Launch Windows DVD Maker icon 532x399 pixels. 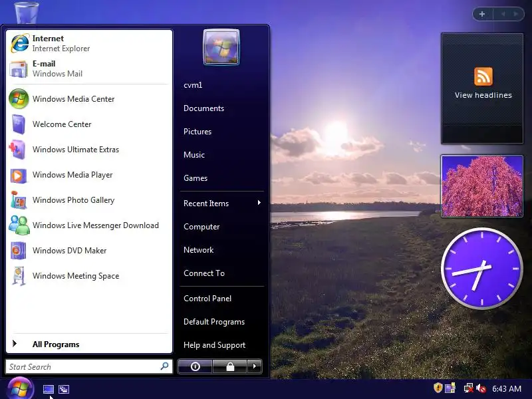click(18, 251)
